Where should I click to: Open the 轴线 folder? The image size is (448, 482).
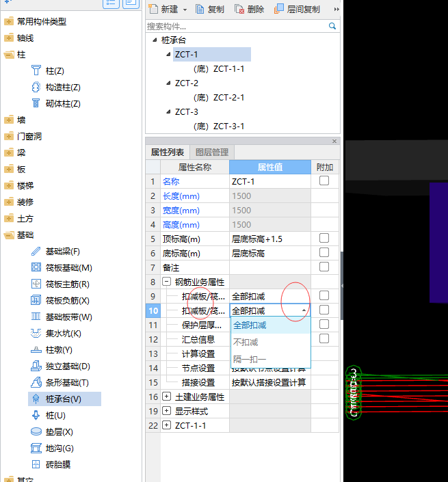9,38
